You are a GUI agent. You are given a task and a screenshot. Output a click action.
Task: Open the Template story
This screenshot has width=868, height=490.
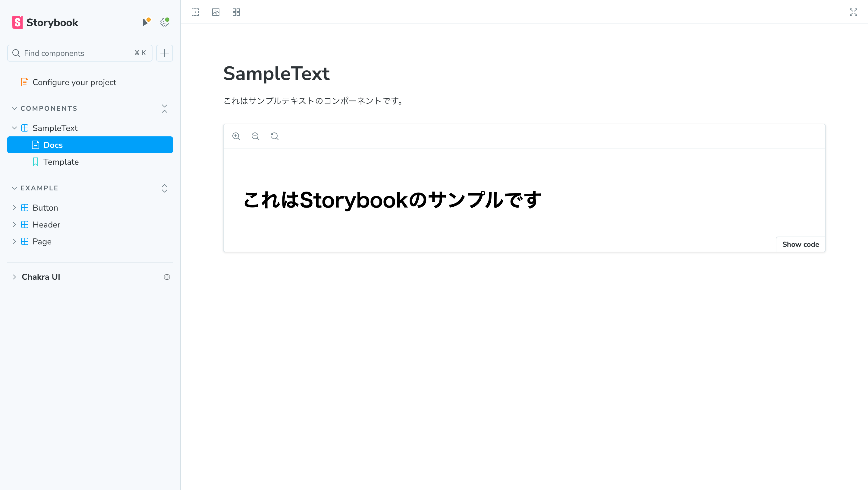point(61,162)
